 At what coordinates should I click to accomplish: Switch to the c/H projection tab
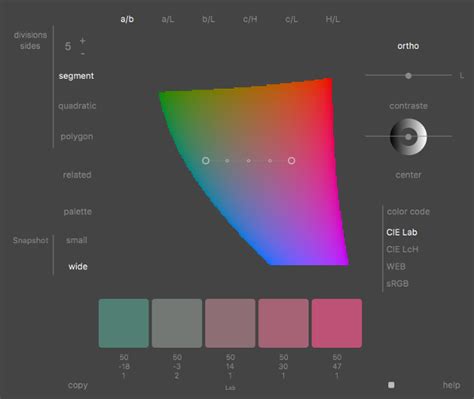(x=250, y=19)
